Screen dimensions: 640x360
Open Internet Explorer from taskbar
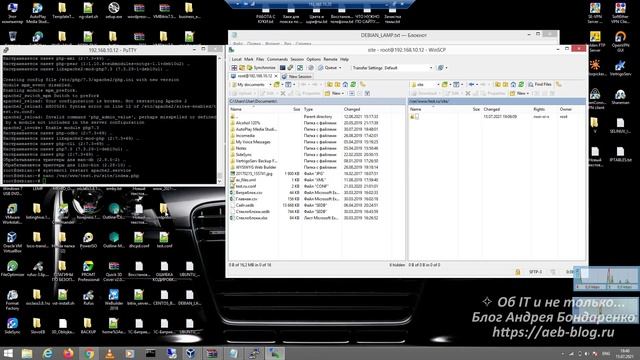pyautogui.click(x=48, y=353)
